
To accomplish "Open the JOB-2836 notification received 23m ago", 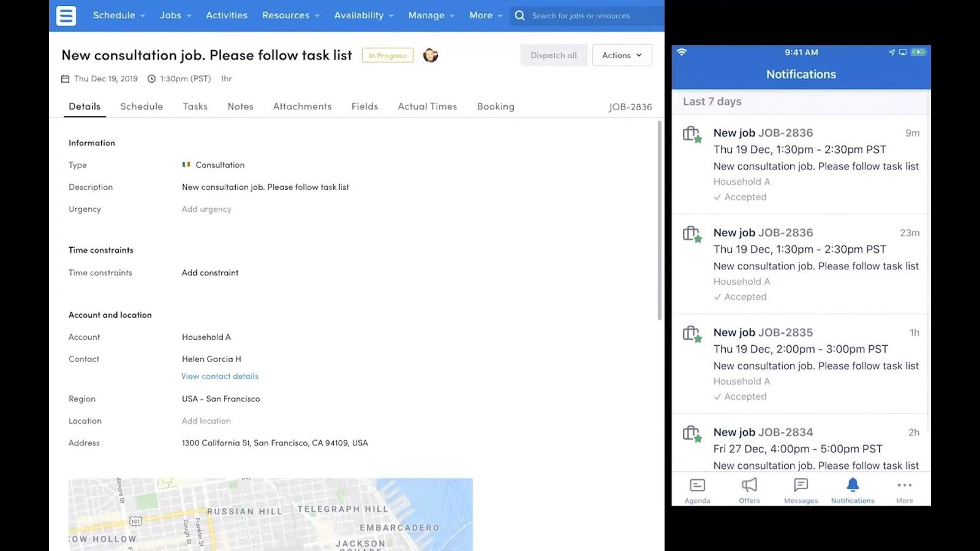I will point(801,264).
